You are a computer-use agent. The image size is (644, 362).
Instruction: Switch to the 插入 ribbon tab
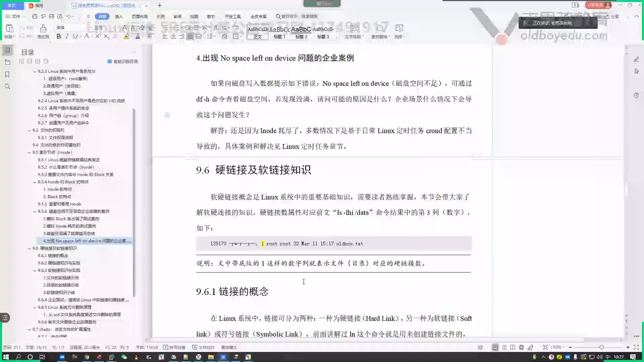tap(119, 16)
